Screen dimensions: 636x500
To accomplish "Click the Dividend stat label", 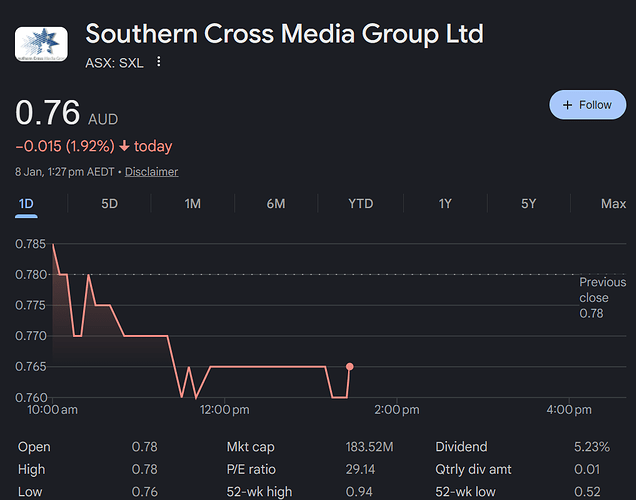I will pyautogui.click(x=463, y=447).
